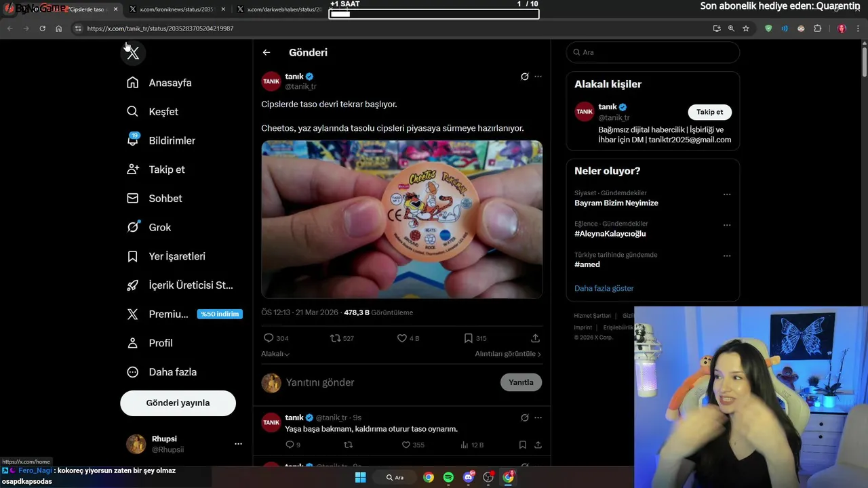868x488 pixels.
Task: Click Daha fazla göster link
Action: (x=604, y=288)
